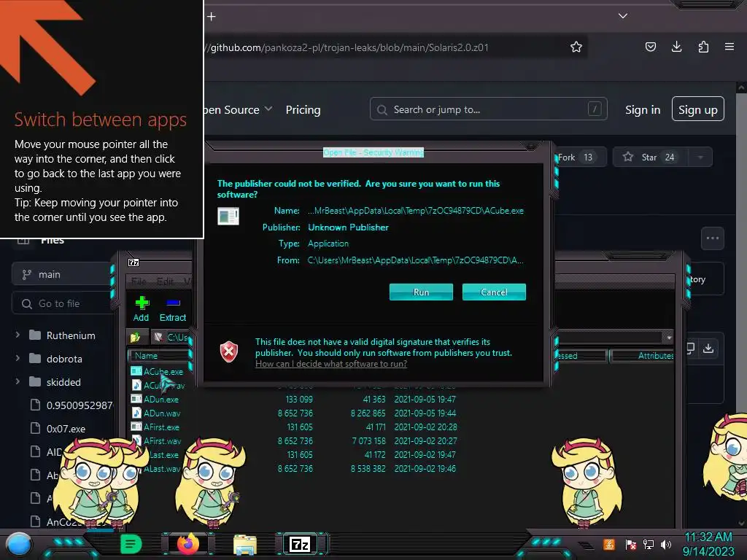Expand the Ruthenium folder in the file tree

point(18,335)
